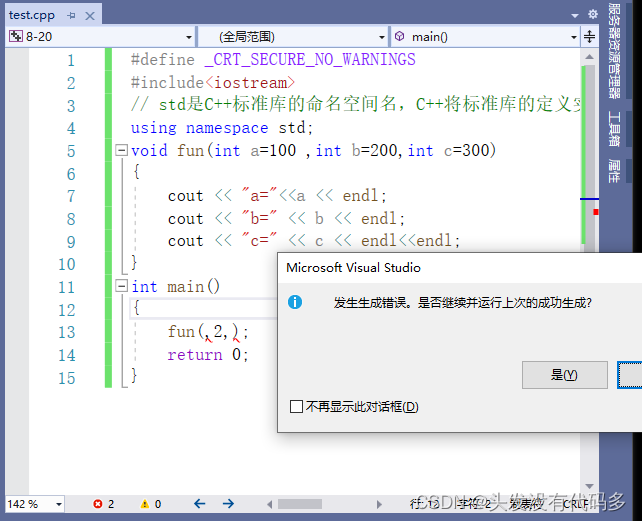Click the #include<iostream> line
The height and width of the screenshot is (521, 642).
[x=212, y=83]
